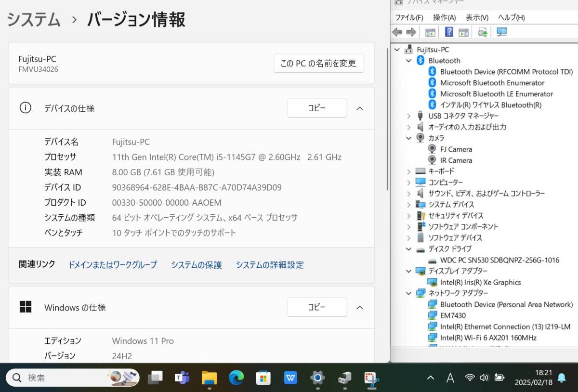578x392 pixels.
Task: Click the Help icon in Device Manager toolbar
Action: (x=449, y=32)
